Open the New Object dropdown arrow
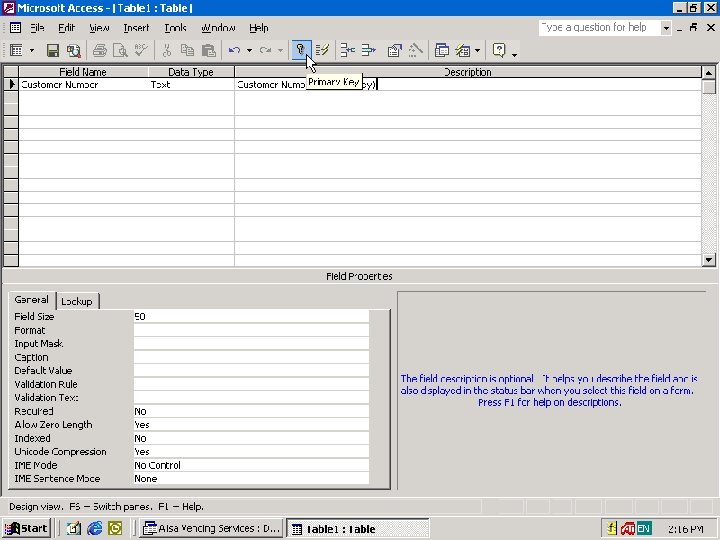Screen dimensions: 720x540 tap(478, 50)
